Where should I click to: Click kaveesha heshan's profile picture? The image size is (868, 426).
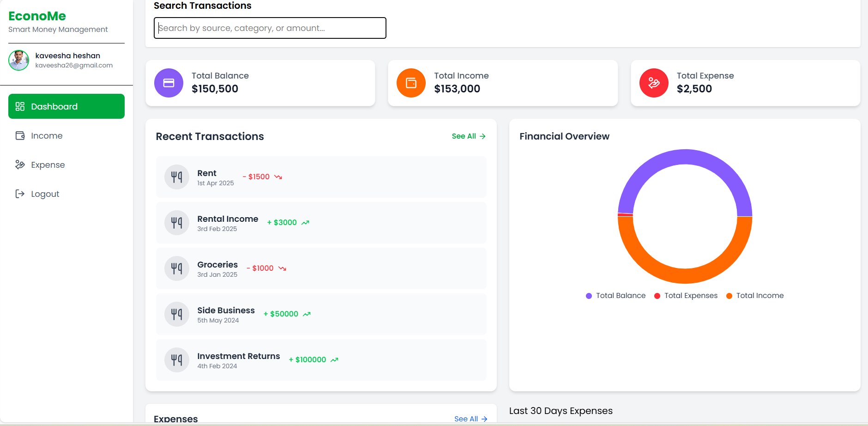point(18,60)
